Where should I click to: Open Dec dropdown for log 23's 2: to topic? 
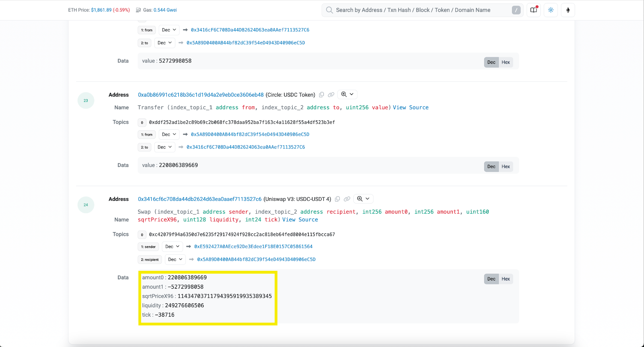pyautogui.click(x=165, y=147)
